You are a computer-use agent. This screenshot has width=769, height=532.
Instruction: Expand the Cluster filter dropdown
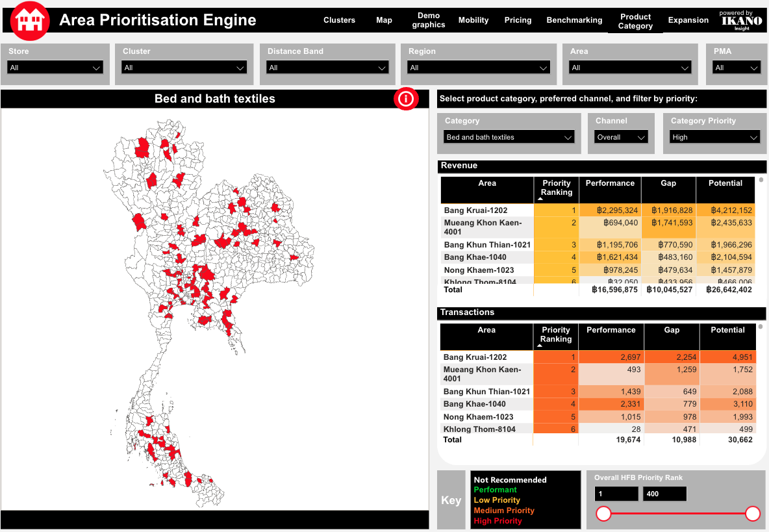184,68
